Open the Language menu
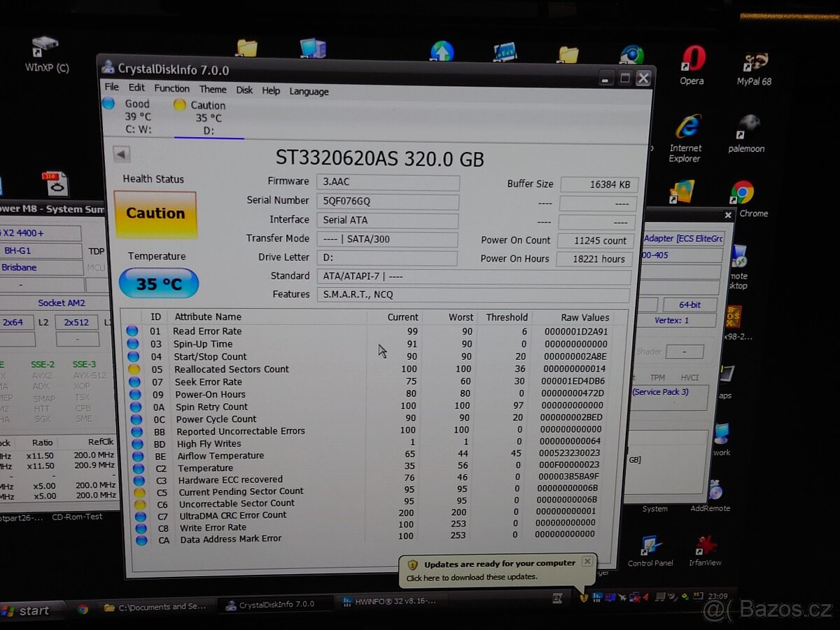Viewport: 840px width, 630px height. tap(308, 91)
